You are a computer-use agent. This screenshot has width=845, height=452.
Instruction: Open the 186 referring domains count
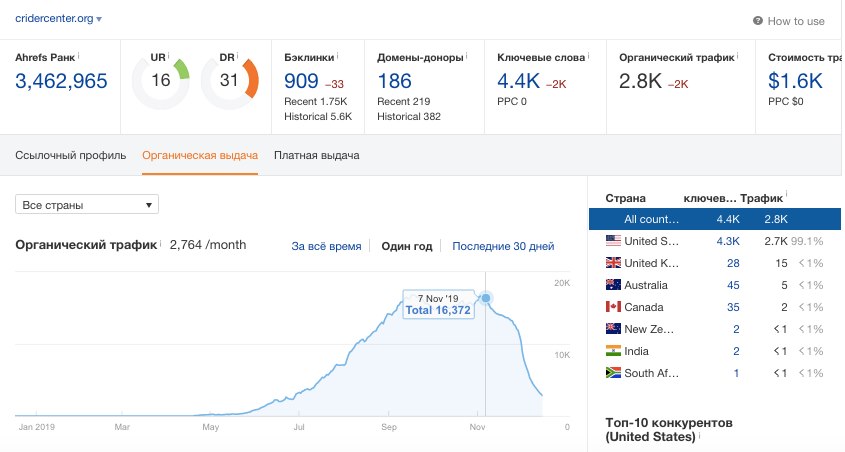(395, 82)
